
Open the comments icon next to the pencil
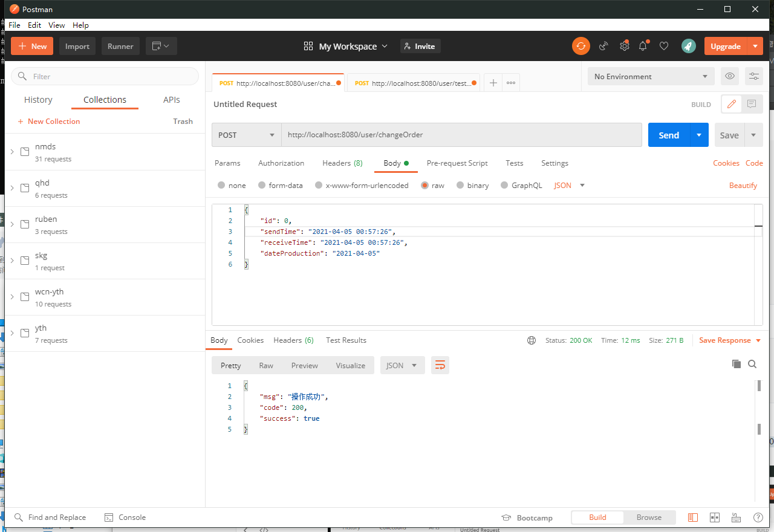752,104
